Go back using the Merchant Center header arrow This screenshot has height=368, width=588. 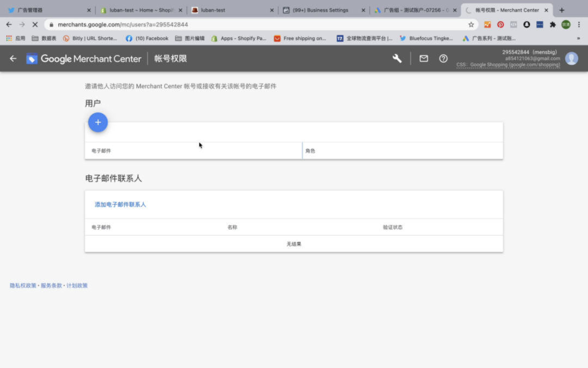13,58
